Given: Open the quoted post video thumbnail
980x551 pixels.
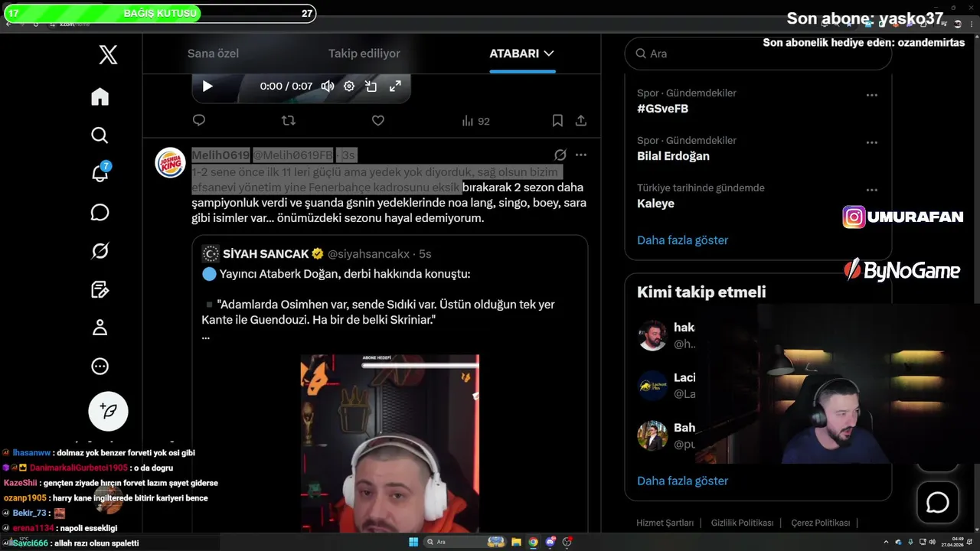Looking at the screenshot, I should 390,443.
